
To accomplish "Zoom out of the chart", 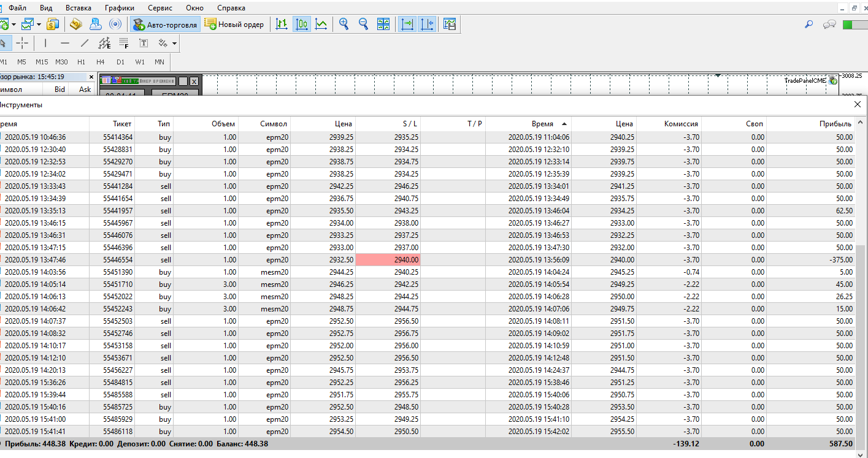I will pos(364,25).
